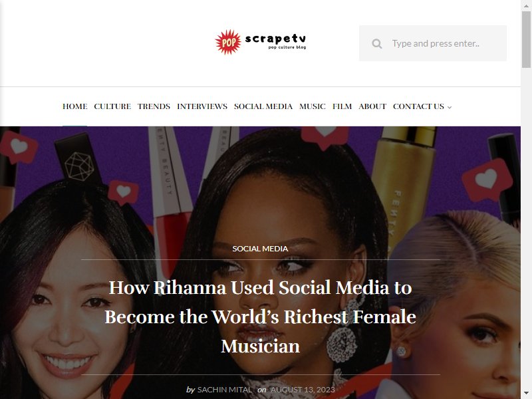Click the search magnifier icon
This screenshot has width=532, height=399.
[376, 43]
